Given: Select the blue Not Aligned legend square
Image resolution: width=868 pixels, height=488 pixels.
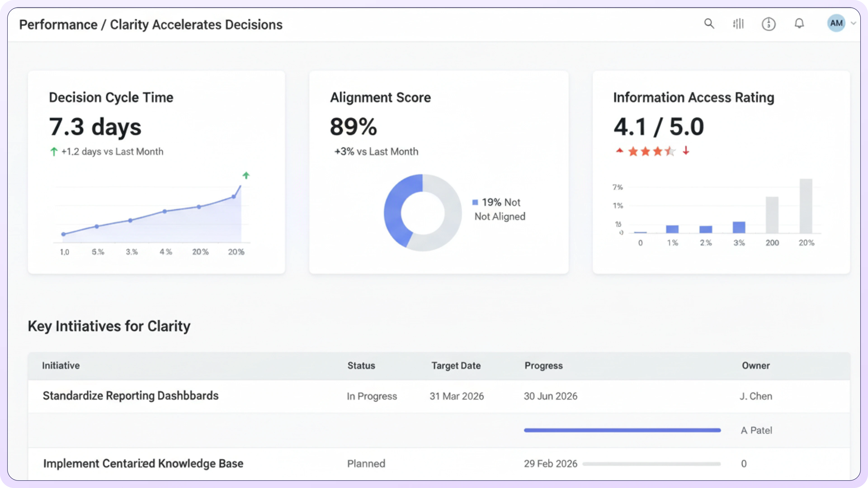Looking at the screenshot, I should 475,202.
